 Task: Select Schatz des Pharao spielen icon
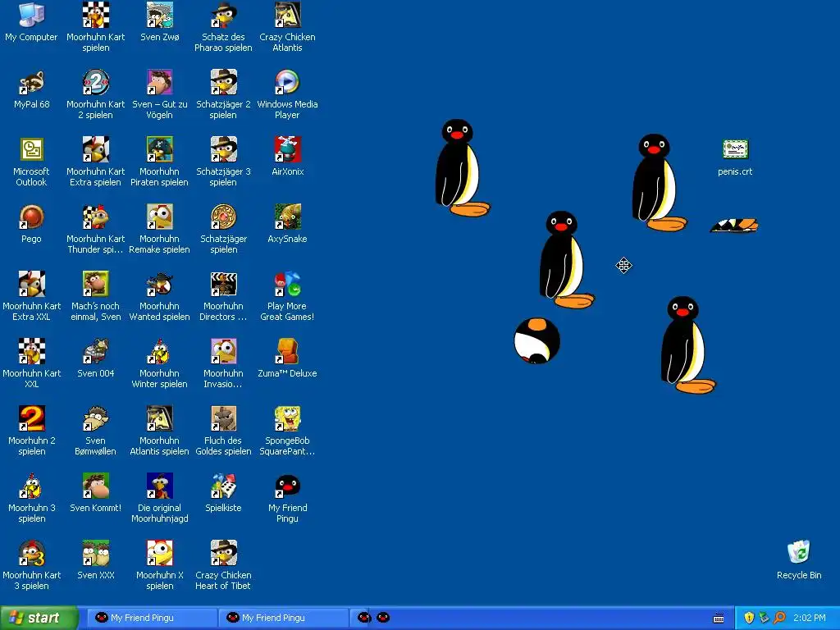(x=223, y=15)
